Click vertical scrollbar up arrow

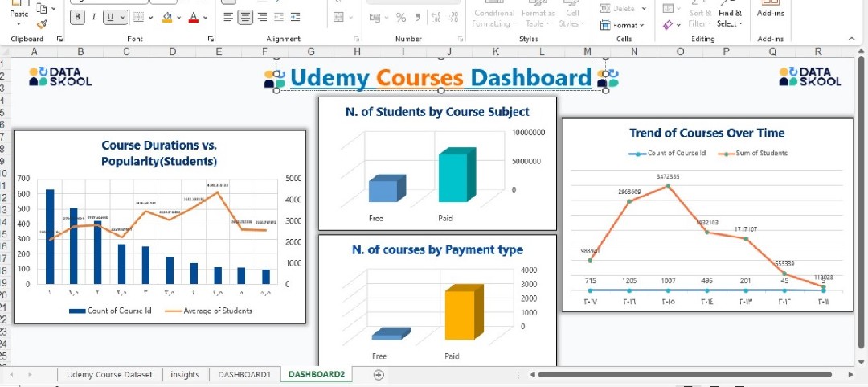click(861, 51)
